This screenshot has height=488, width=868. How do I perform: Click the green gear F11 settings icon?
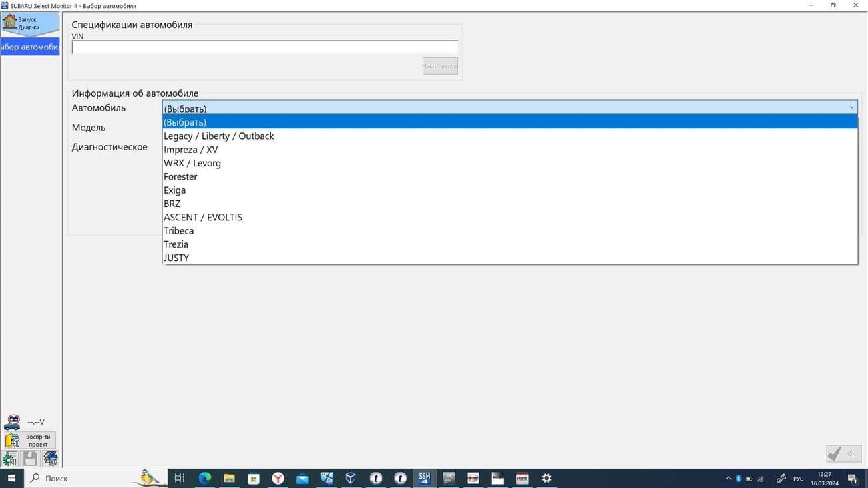click(10, 459)
